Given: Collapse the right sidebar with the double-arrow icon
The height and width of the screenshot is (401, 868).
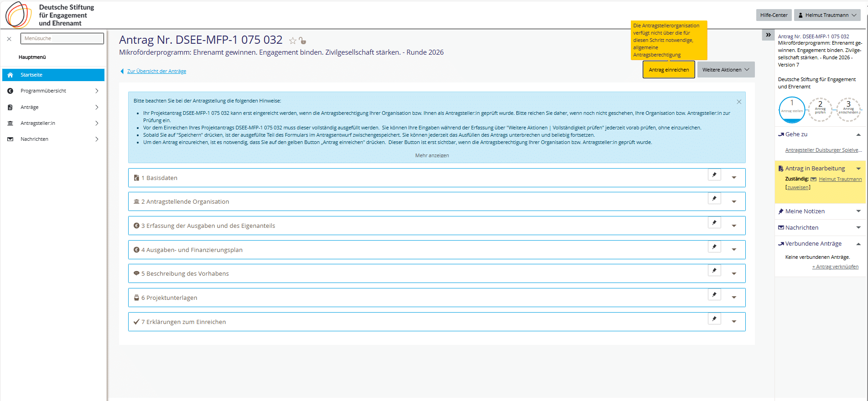Looking at the screenshot, I should coord(768,35).
